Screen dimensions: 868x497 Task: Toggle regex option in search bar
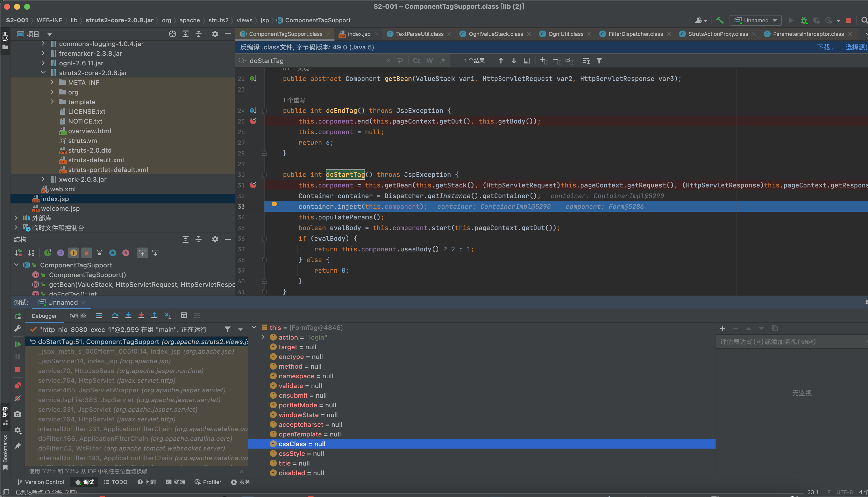[443, 61]
